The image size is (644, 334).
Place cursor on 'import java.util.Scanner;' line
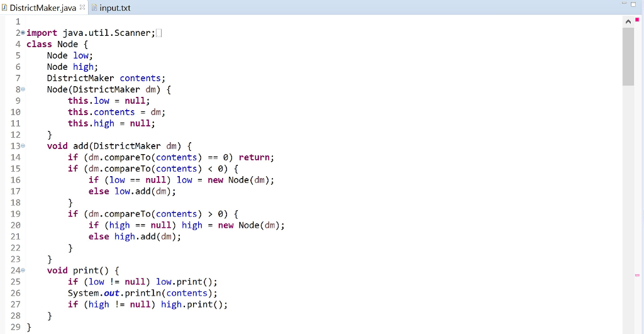click(91, 33)
